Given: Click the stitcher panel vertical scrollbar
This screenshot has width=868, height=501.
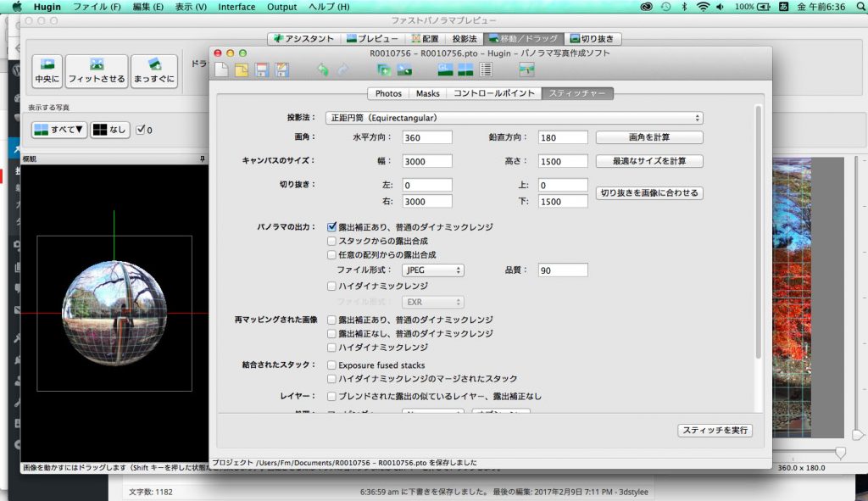Looking at the screenshot, I should pyautogui.click(x=759, y=232).
